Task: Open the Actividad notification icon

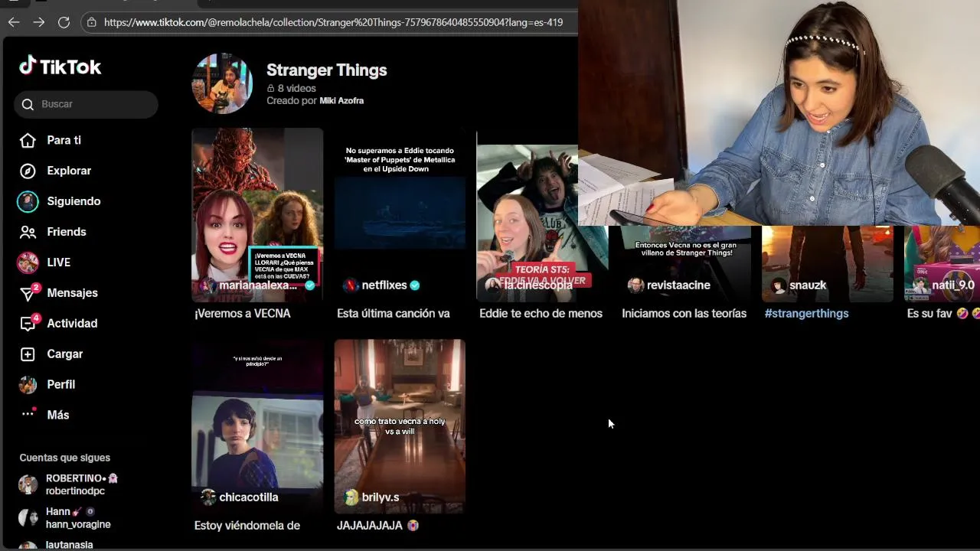Action: coord(28,323)
